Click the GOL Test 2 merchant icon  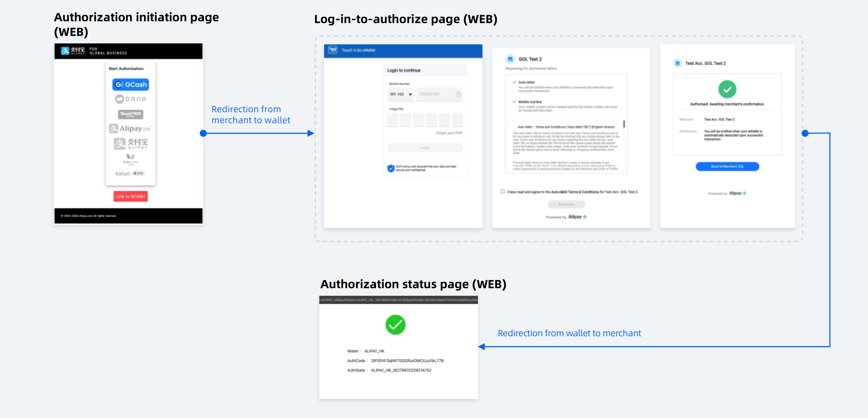click(510, 59)
